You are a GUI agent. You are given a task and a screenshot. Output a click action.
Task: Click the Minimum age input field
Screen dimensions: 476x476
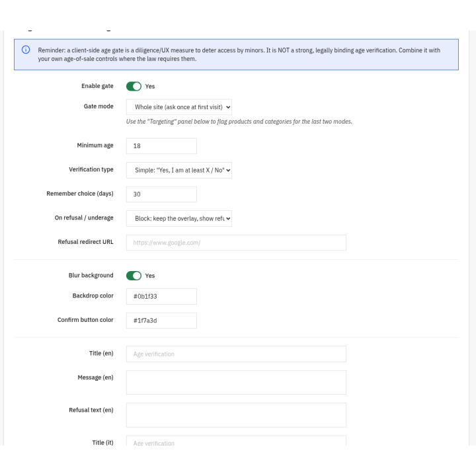click(161, 146)
